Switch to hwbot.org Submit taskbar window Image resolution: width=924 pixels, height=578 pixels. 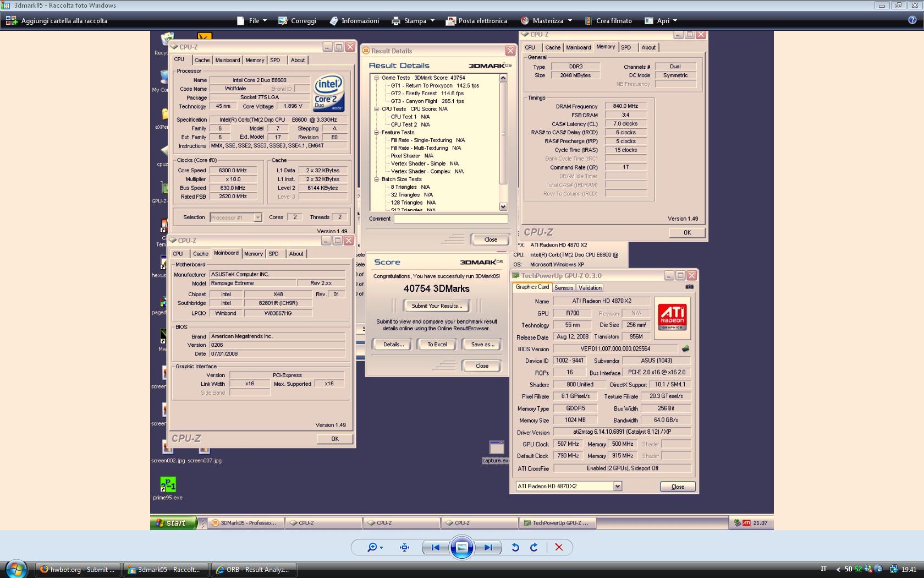tap(78, 570)
